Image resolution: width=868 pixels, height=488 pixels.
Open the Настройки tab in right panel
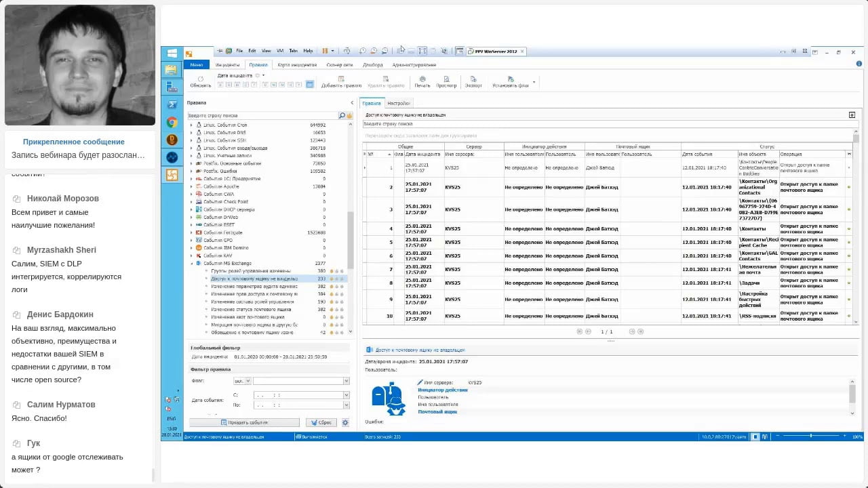399,103
